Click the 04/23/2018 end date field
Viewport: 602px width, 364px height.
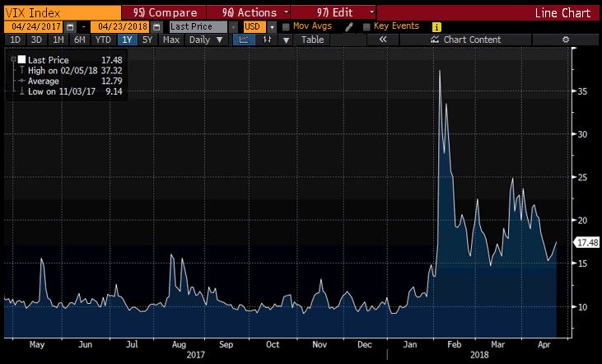click(x=121, y=27)
